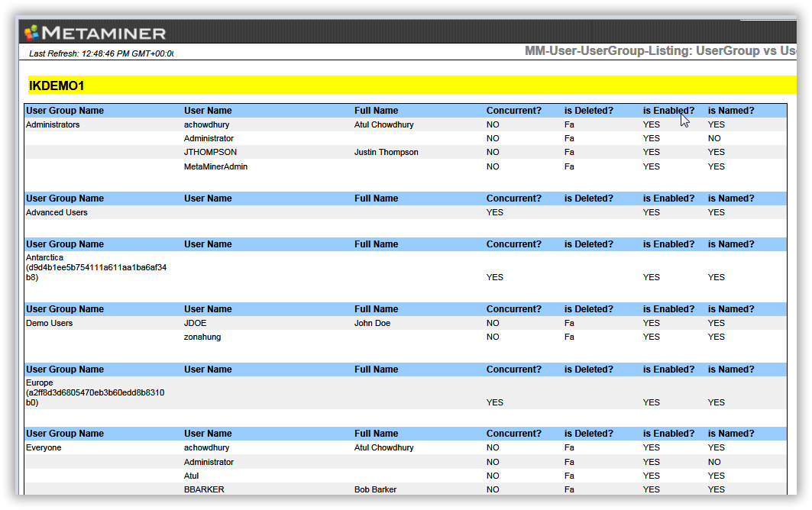Select the Advanced Users group name

57,212
